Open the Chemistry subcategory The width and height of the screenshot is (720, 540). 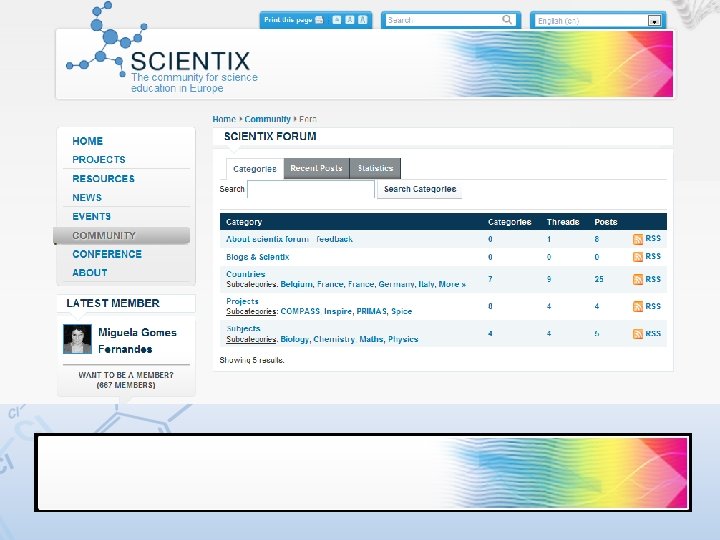coord(334,339)
